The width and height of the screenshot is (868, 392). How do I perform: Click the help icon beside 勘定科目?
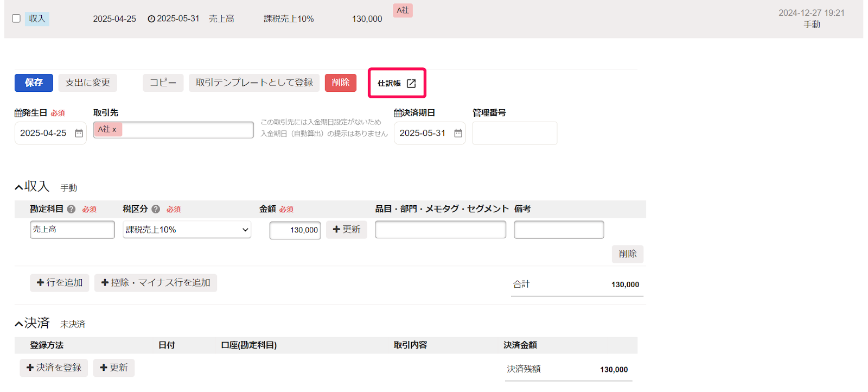pyautogui.click(x=71, y=209)
